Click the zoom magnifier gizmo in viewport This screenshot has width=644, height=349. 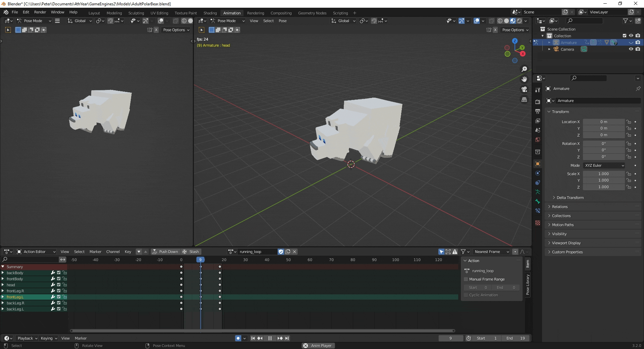click(524, 69)
